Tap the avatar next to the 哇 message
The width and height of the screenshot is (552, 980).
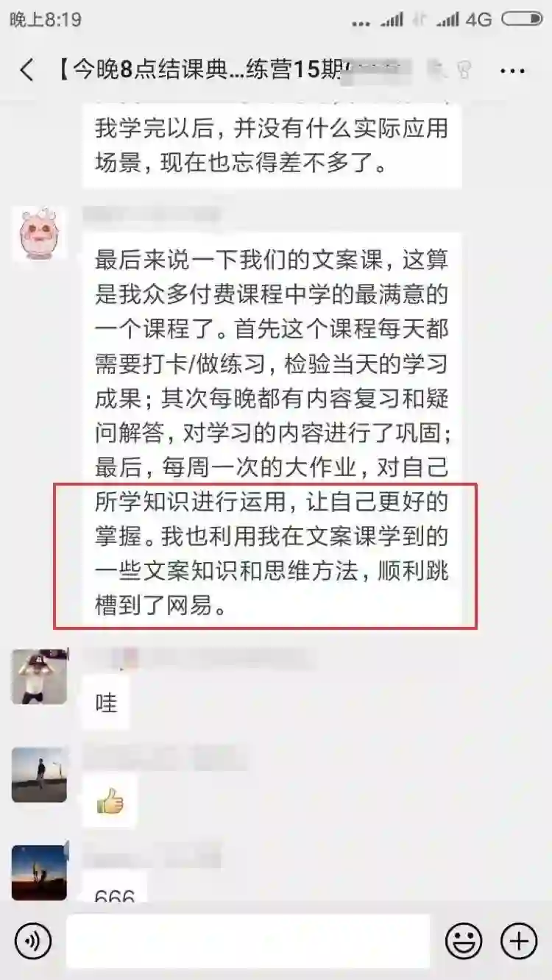point(39,677)
